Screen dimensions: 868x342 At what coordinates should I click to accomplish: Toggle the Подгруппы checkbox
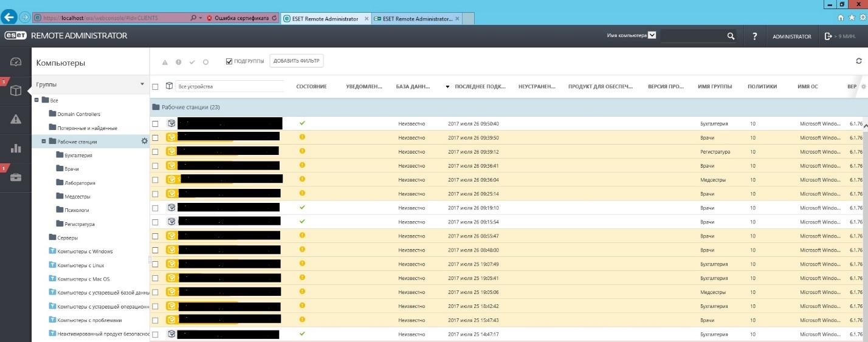229,61
